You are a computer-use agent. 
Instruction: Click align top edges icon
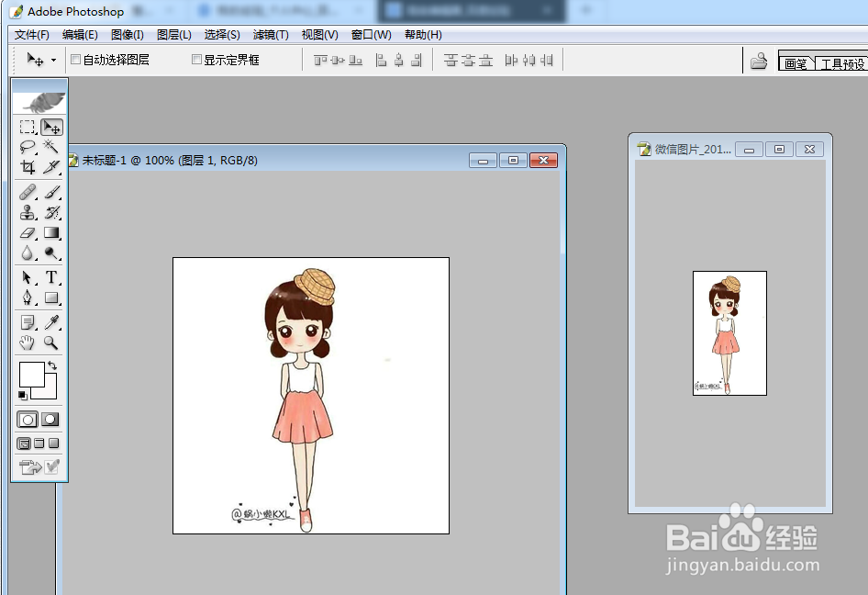click(x=320, y=60)
